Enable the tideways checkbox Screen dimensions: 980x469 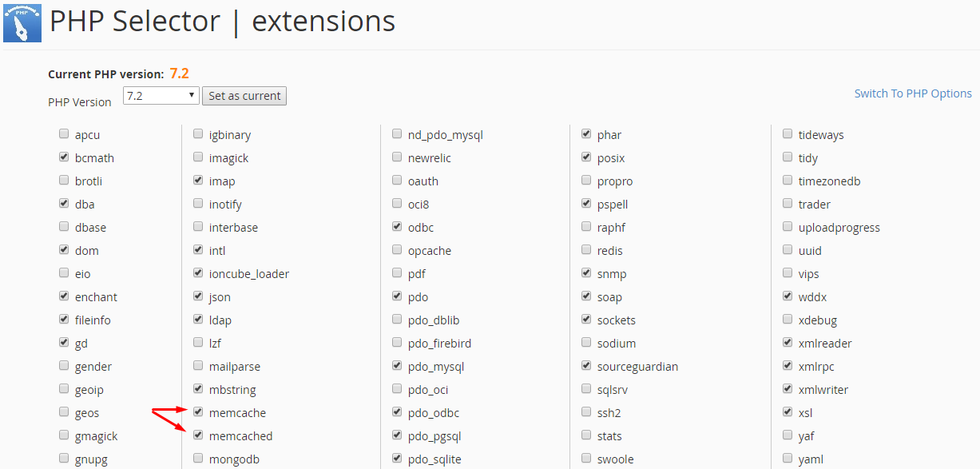click(788, 134)
